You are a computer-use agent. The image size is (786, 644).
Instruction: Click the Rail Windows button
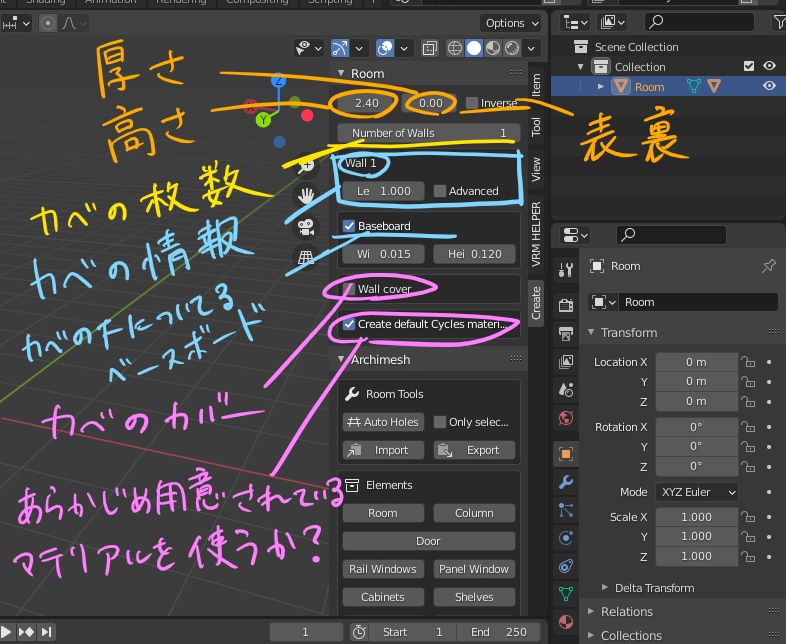click(383, 569)
